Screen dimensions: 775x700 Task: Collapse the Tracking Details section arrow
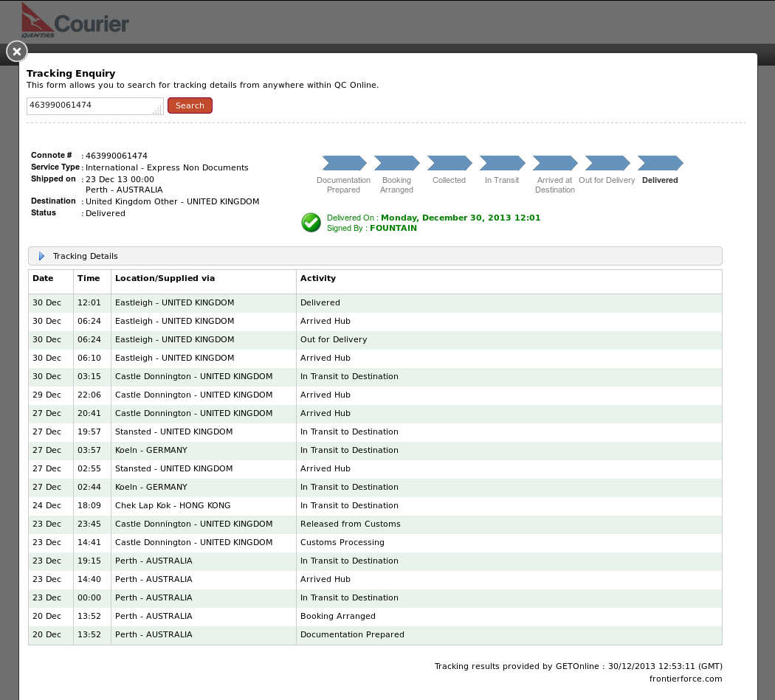[41, 256]
